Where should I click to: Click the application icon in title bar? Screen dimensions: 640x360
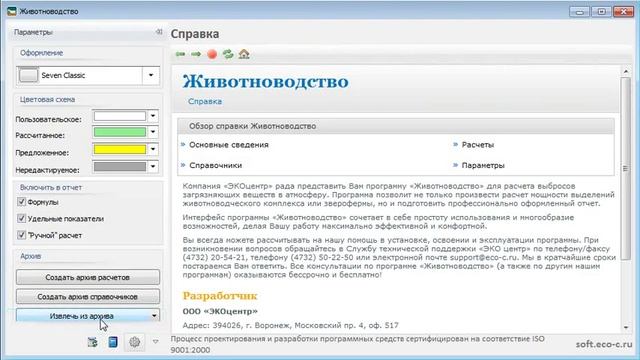point(12,11)
